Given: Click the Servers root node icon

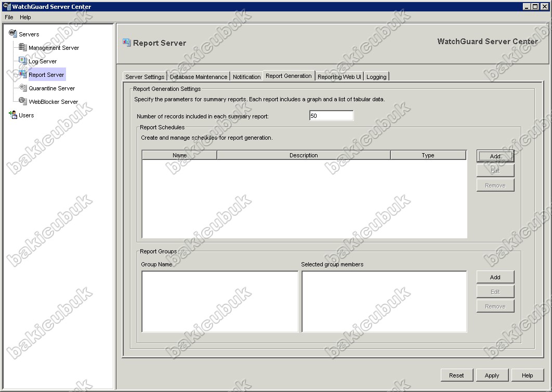Looking at the screenshot, I should 12,33.
